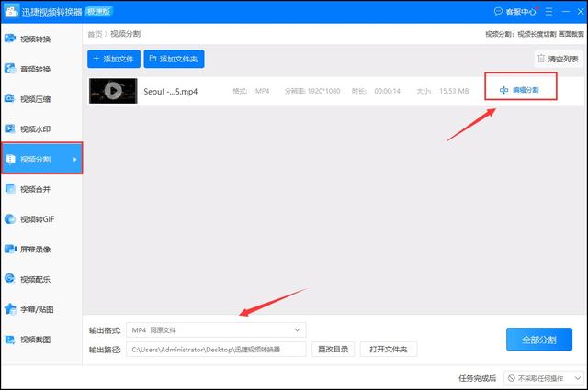This screenshot has height=390, width=588.
Task: Play the Seoul video thumbnail
Action: coord(113,91)
